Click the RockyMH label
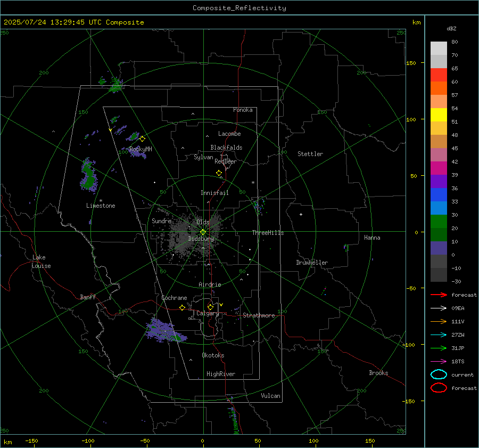This screenshot has height=448, width=479. pyautogui.click(x=141, y=149)
